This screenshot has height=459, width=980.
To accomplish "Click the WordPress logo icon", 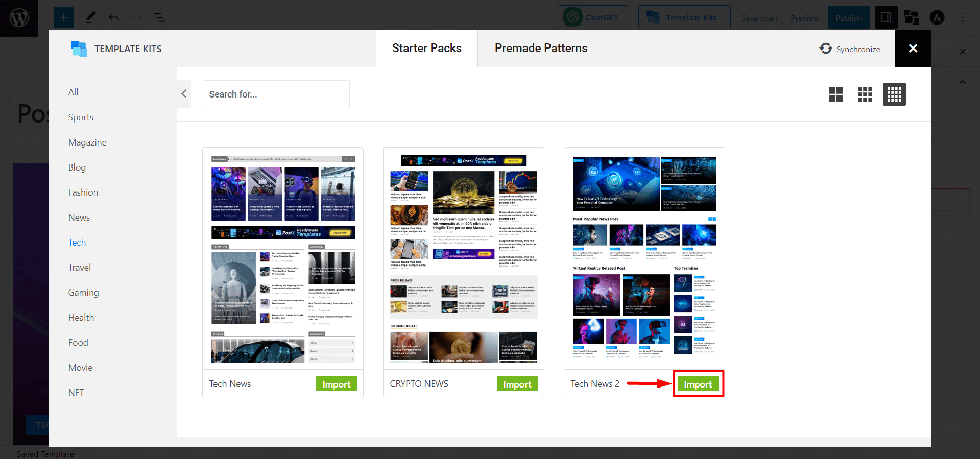I will pyautogui.click(x=19, y=18).
